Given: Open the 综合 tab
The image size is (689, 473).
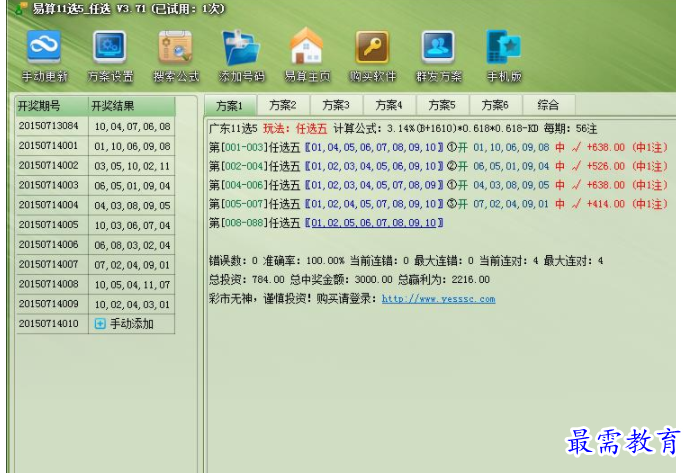Looking at the screenshot, I should click(x=548, y=105).
